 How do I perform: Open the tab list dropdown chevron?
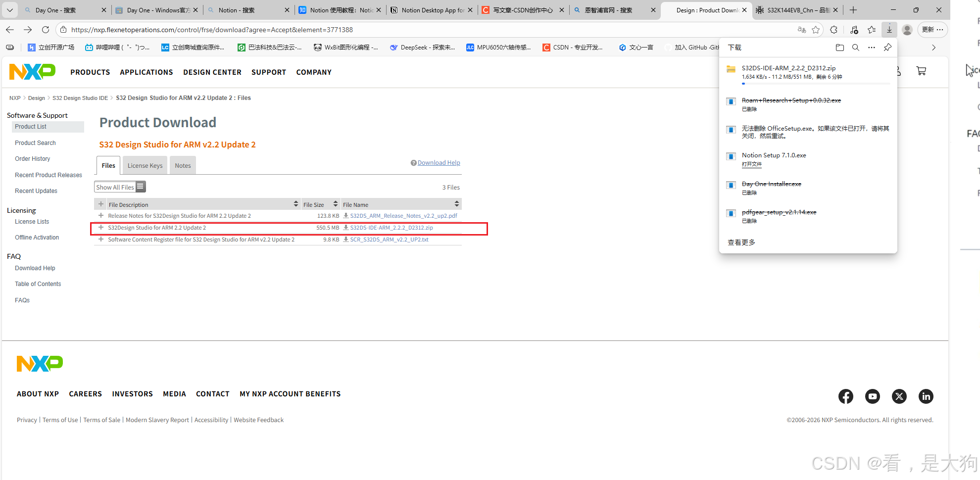point(10,10)
